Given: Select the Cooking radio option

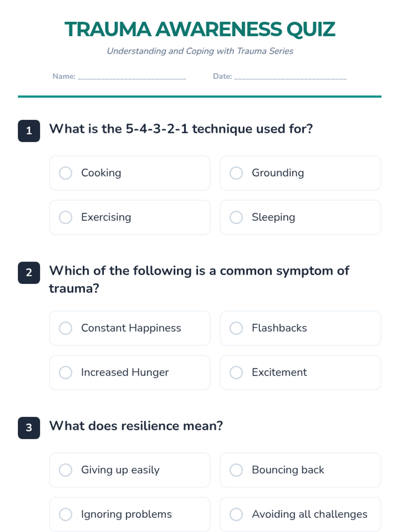Looking at the screenshot, I should pos(66,173).
